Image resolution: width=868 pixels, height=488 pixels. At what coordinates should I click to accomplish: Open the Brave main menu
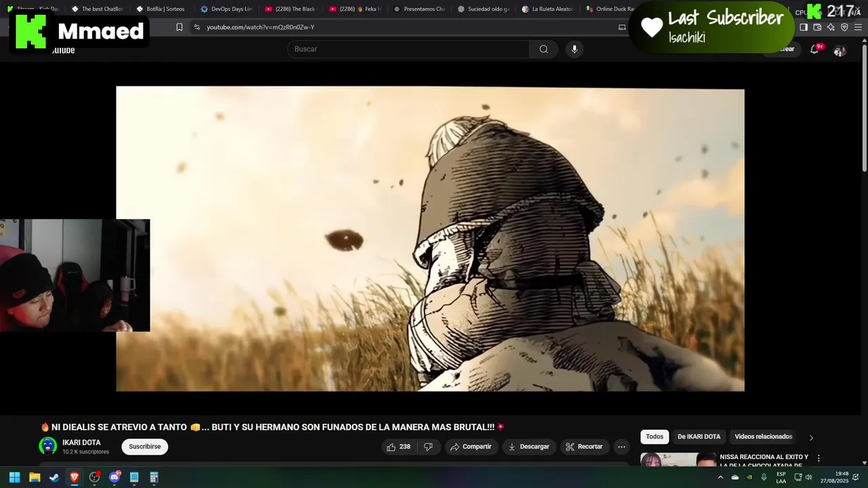pos(858,27)
